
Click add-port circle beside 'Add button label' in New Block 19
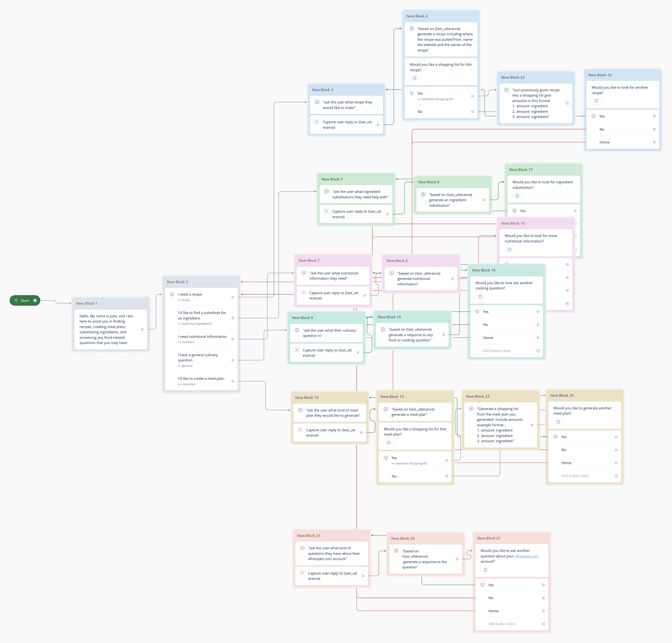[538, 351]
